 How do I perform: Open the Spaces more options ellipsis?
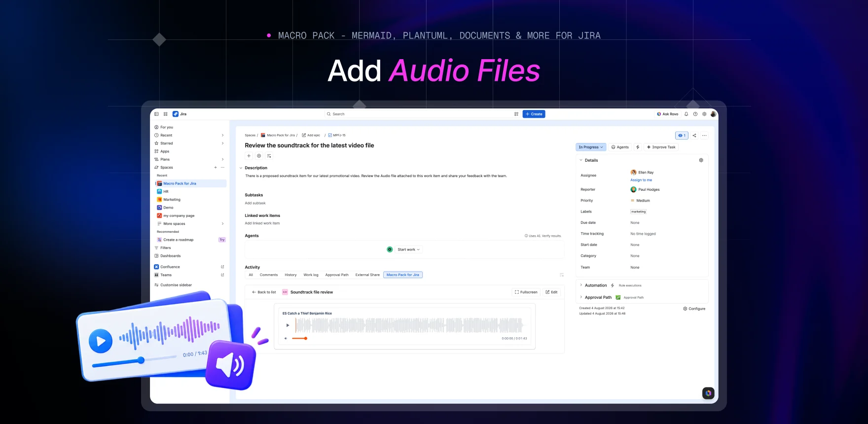click(x=222, y=168)
